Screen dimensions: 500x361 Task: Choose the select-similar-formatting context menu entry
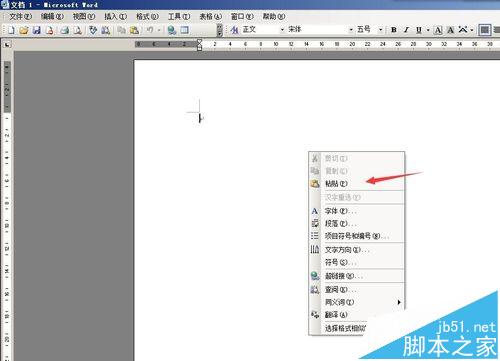(x=345, y=328)
